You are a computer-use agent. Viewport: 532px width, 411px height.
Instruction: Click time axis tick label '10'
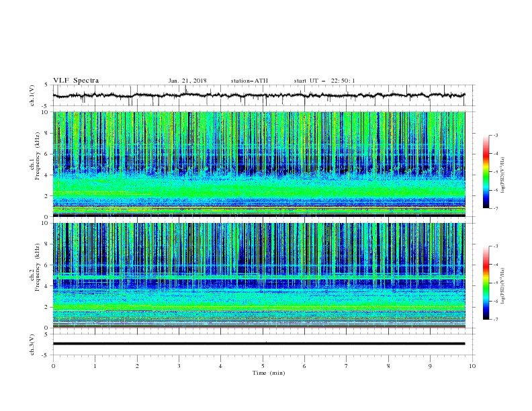click(x=472, y=366)
